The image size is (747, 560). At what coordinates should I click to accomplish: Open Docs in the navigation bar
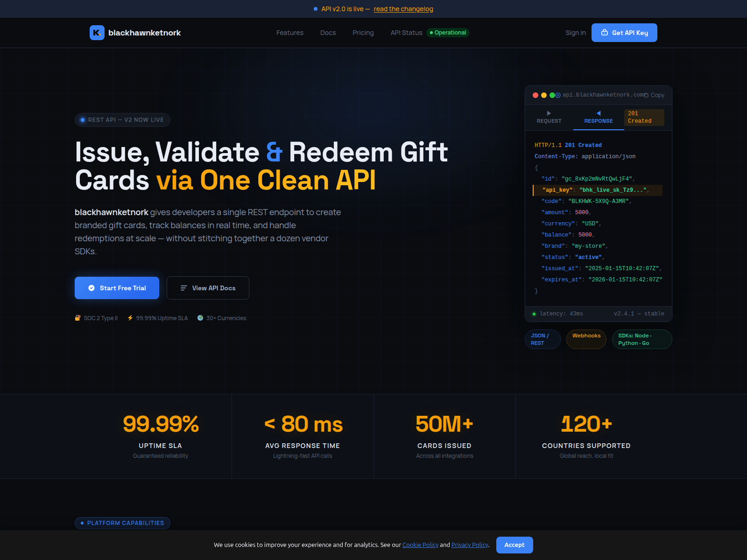point(328,33)
